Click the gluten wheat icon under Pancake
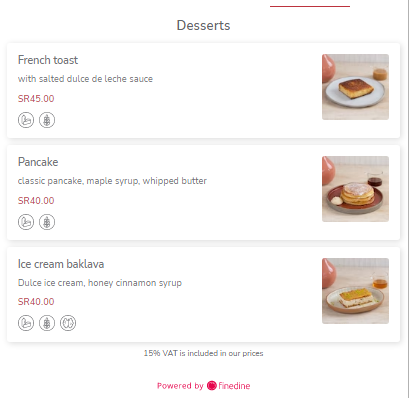 tap(47, 222)
